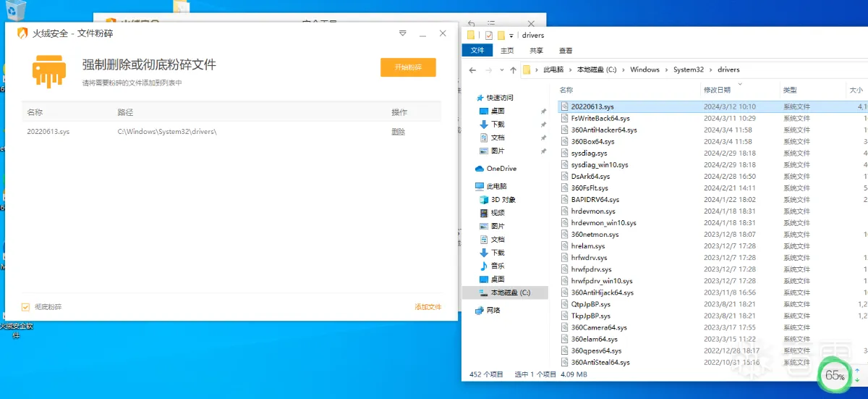
Task: Expand the chevron after 本地磁盘 (C:) in address bar
Action: pos(624,70)
